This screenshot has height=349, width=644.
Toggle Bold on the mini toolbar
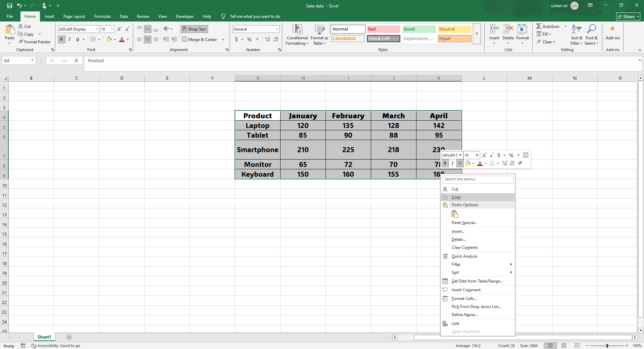[x=445, y=163]
